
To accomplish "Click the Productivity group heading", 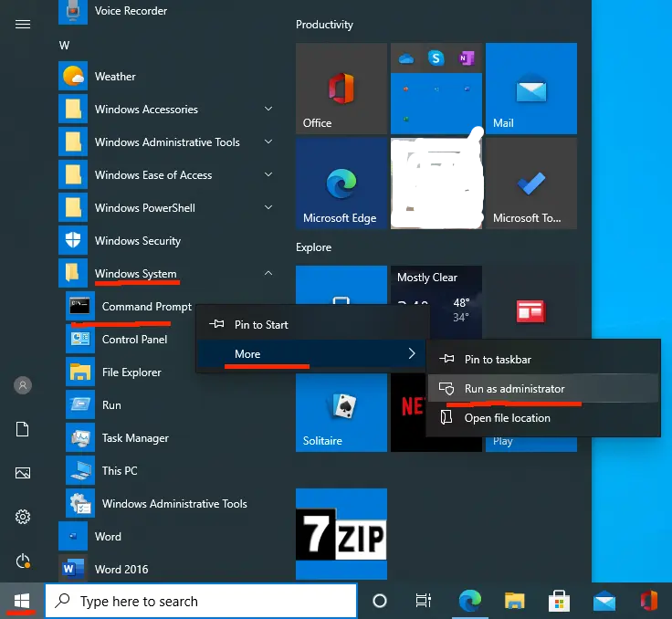I will click(x=324, y=25).
